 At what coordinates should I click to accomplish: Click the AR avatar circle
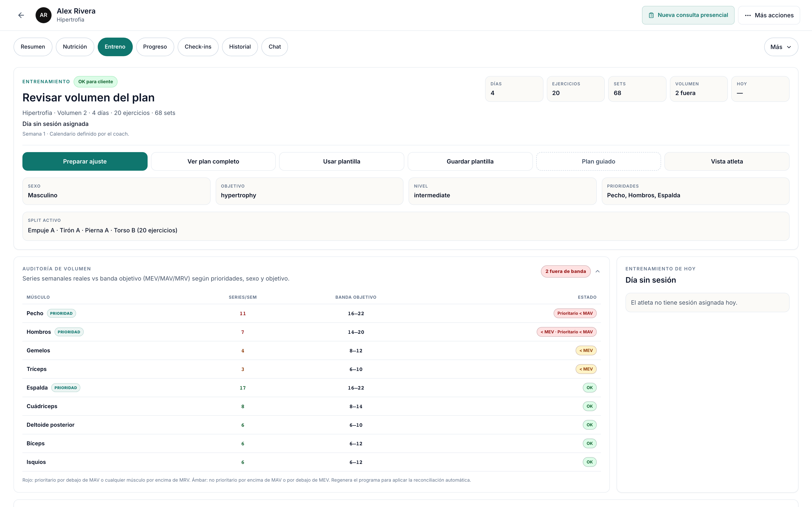coord(44,15)
